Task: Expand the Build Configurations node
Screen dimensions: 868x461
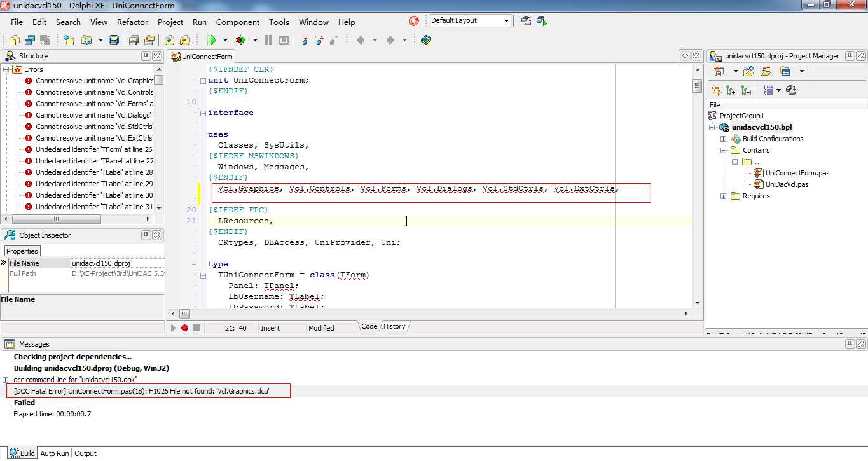Action: click(x=724, y=139)
